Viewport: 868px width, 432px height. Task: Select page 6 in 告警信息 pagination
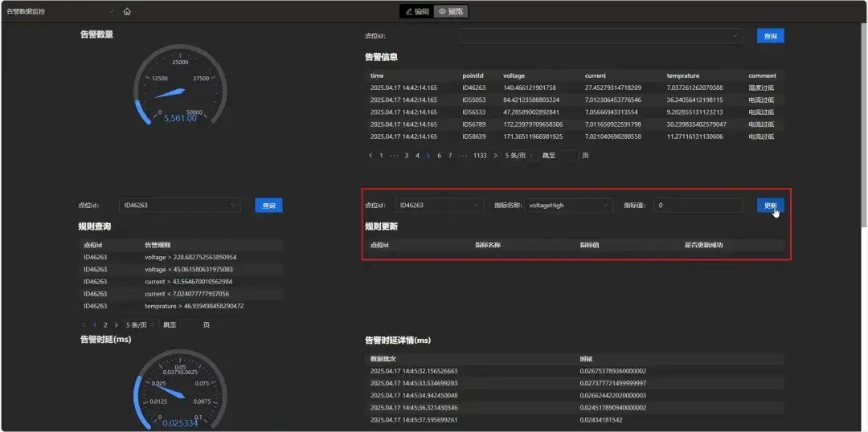(x=439, y=156)
